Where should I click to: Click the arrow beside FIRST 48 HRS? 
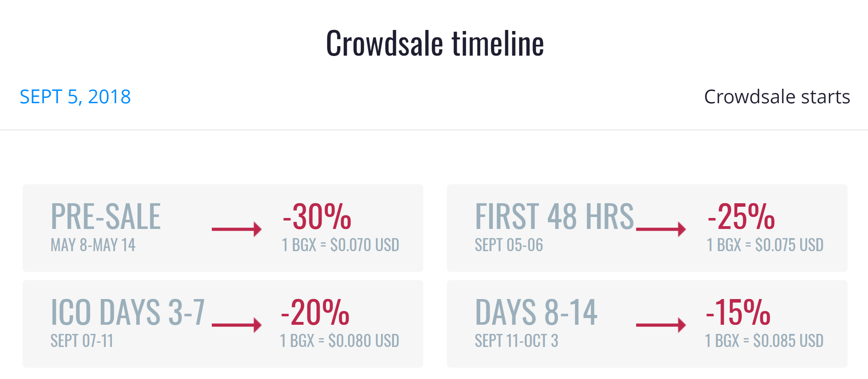tap(661, 229)
